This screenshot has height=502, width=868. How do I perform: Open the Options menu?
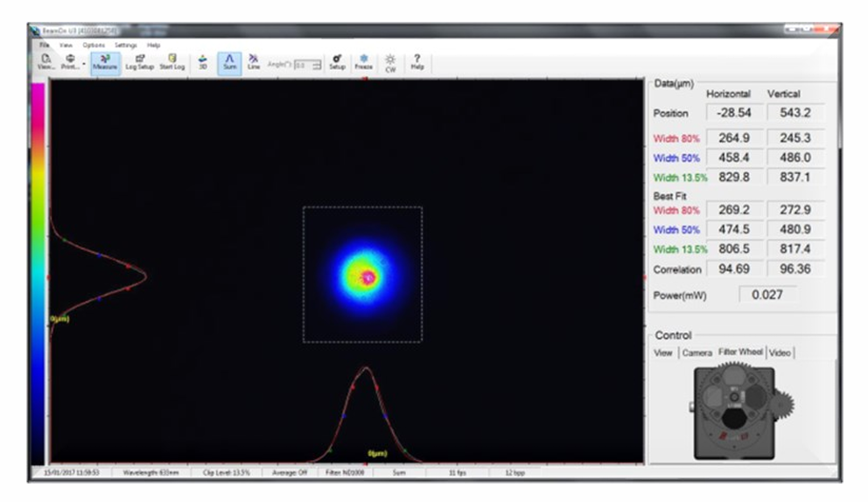tap(94, 45)
